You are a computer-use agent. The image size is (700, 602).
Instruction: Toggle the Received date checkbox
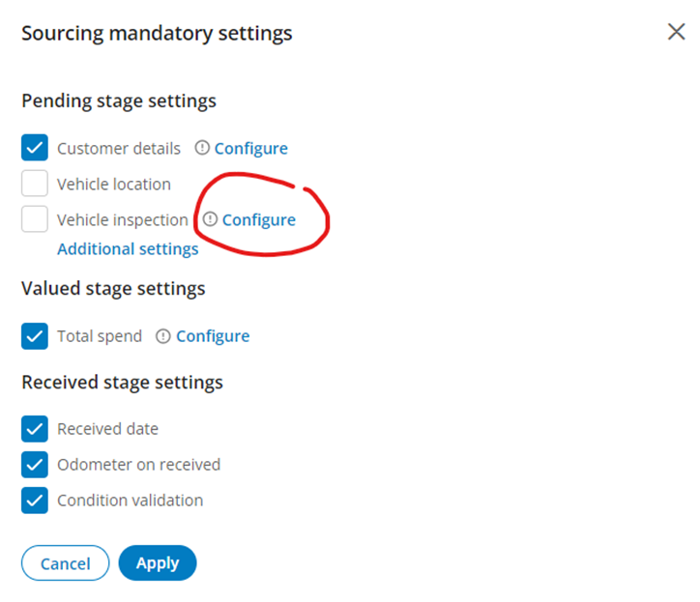point(35,428)
